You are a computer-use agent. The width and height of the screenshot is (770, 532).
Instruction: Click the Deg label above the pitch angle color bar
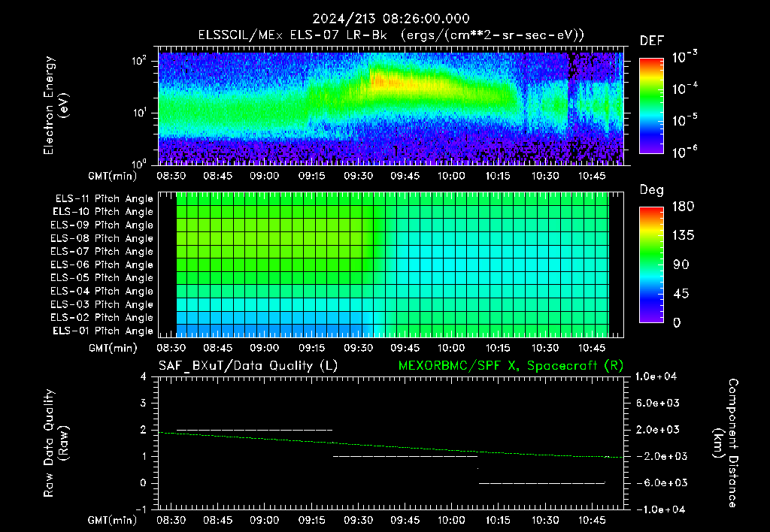[x=652, y=190]
